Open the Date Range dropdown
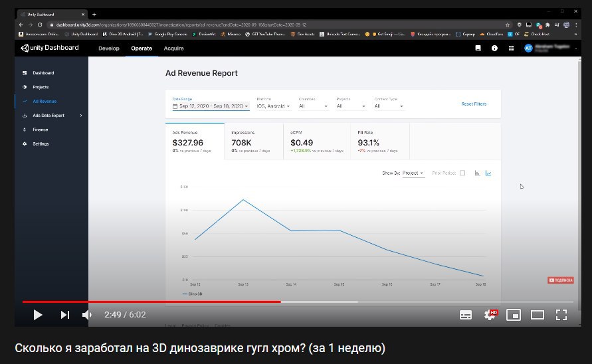The height and width of the screenshot is (364, 592). (211, 106)
